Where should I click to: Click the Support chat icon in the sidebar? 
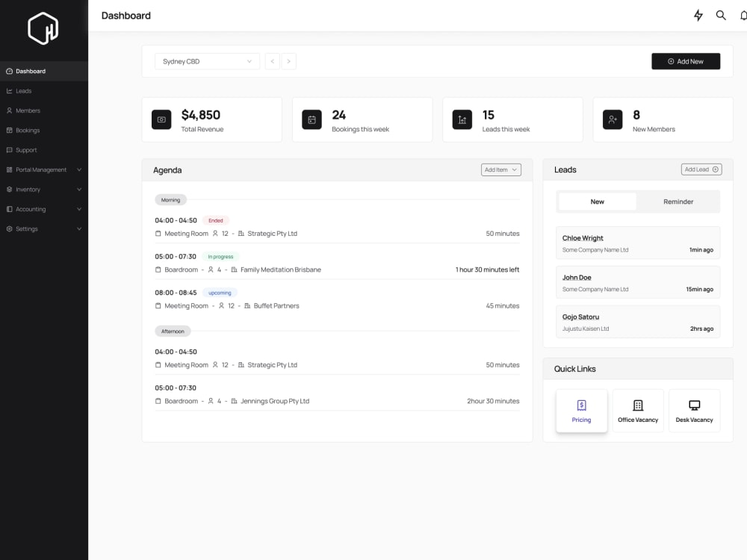[x=9, y=150]
